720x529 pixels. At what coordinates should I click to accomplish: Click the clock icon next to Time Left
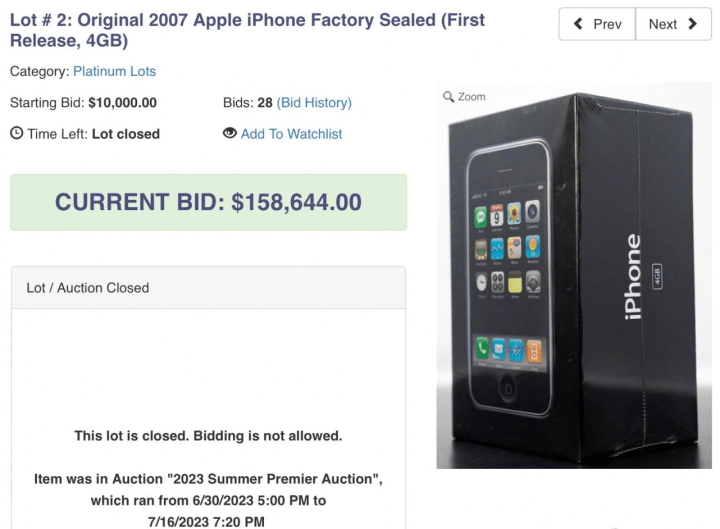(15, 134)
